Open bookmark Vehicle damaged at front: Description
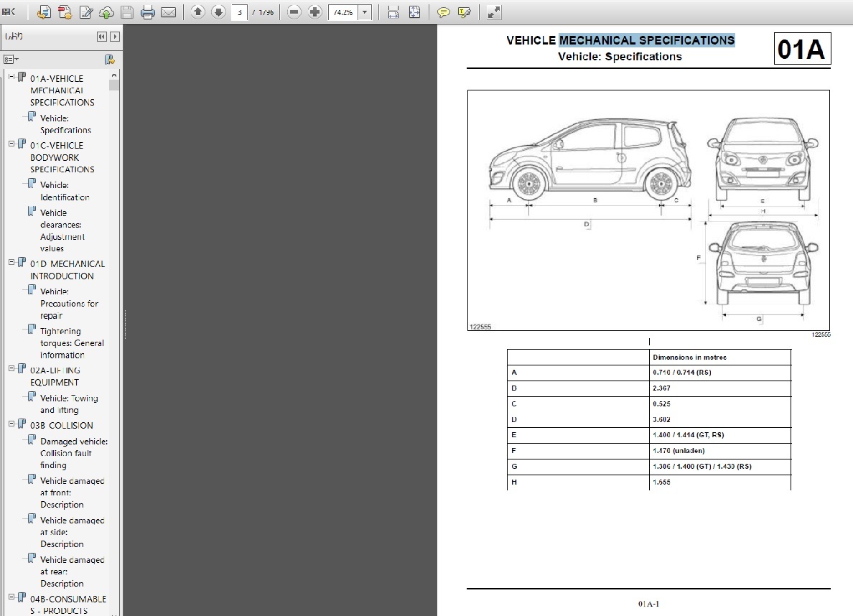The width and height of the screenshot is (853, 616). point(72,493)
